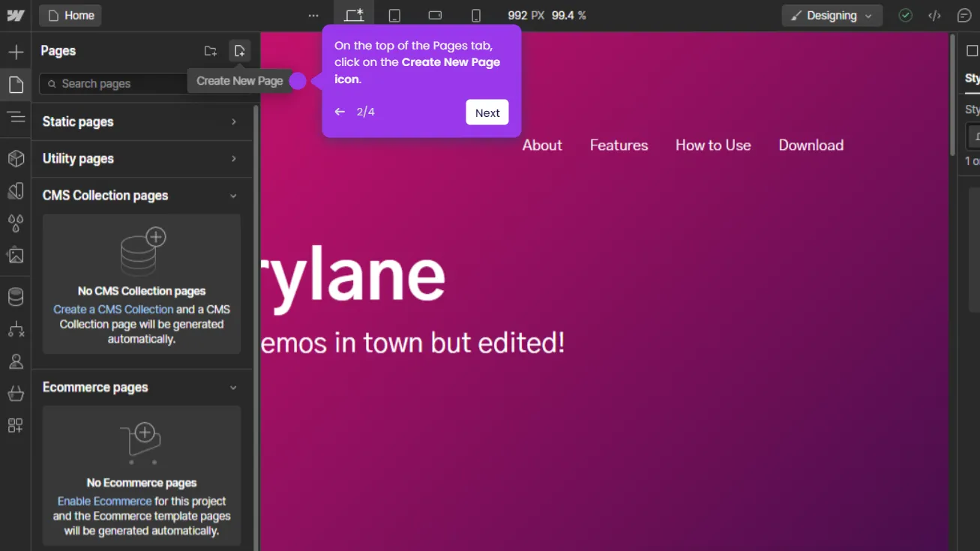Screen dimensions: 980x551
Task: Open the code export icon
Action: 934,15
